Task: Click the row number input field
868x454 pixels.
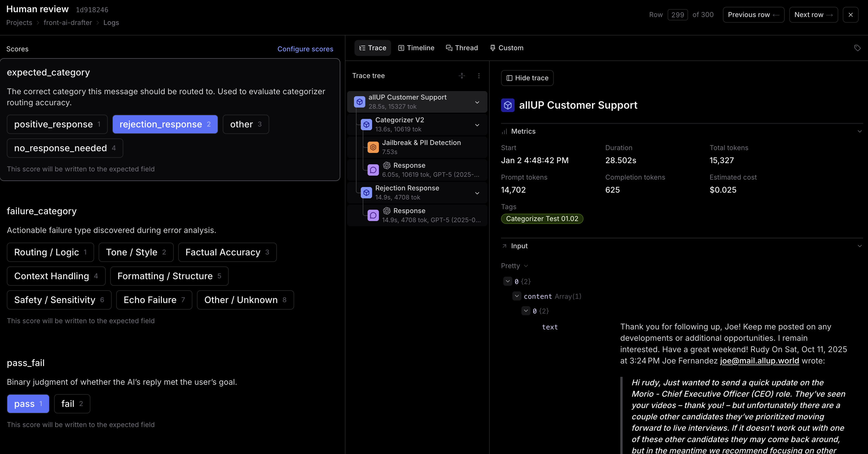Action: (x=677, y=15)
